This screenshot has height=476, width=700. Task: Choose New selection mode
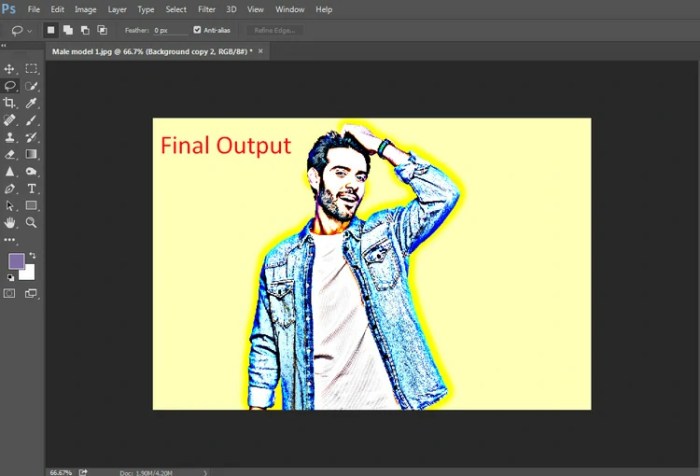pos(51,30)
